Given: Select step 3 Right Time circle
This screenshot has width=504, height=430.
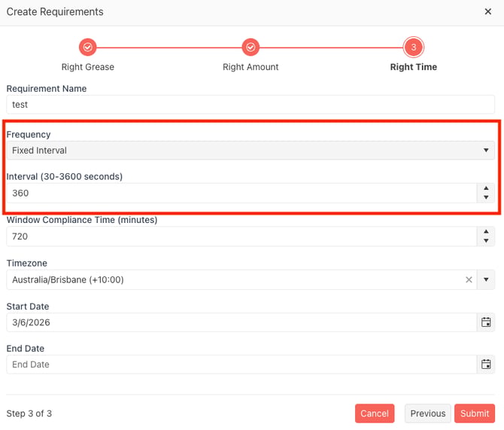Looking at the screenshot, I should [414, 47].
